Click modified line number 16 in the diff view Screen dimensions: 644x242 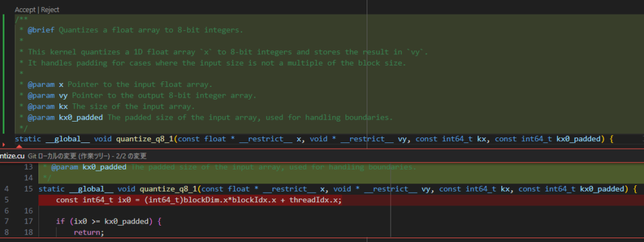[28, 210]
